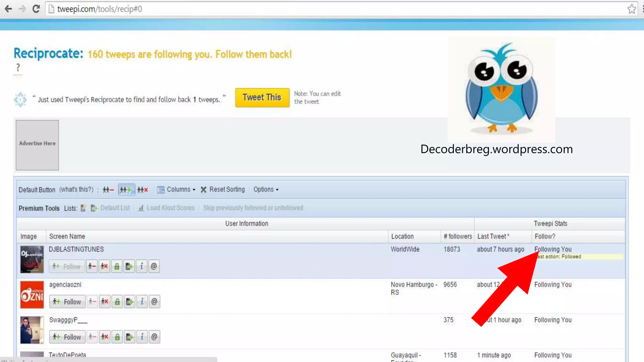Click the 'Novo Hamburgo - RS' location cell
The height and width of the screenshot is (362, 644).
(x=414, y=288)
